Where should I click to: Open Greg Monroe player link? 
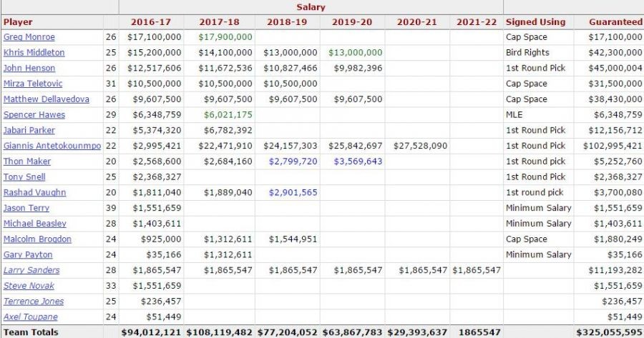click(29, 37)
